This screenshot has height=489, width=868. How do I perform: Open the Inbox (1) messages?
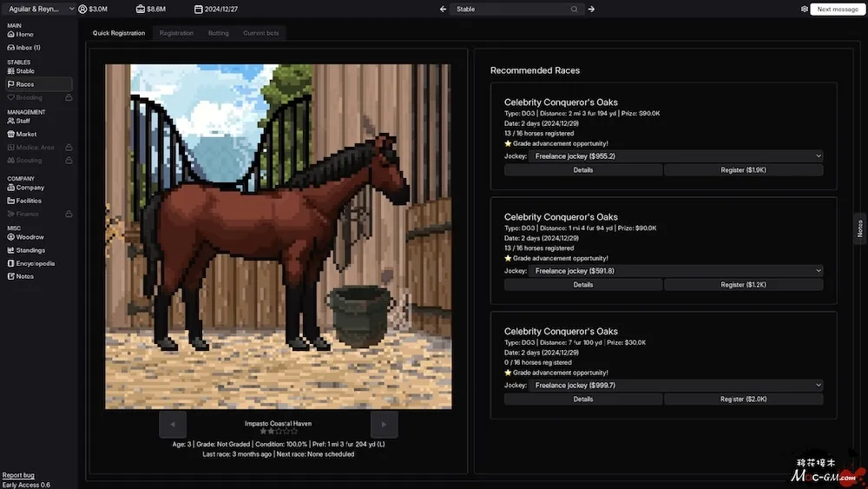pyautogui.click(x=23, y=48)
